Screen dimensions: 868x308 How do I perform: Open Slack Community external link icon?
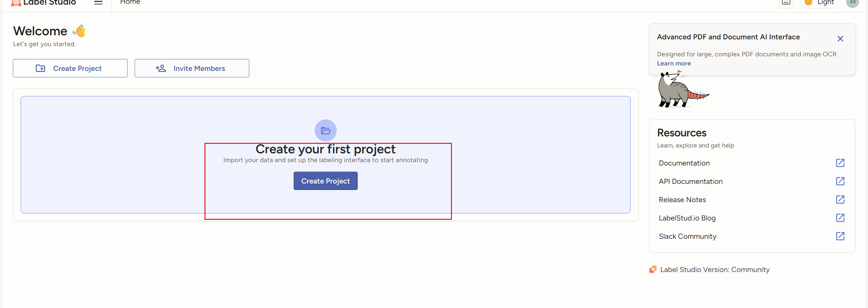coord(840,236)
